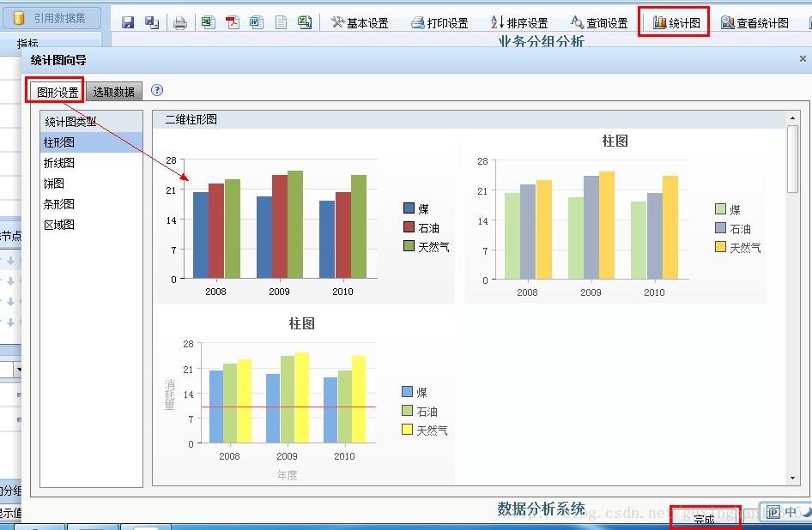Screen dimensions: 812x530
Task: Open 排序设置 sort settings
Action: point(519,23)
